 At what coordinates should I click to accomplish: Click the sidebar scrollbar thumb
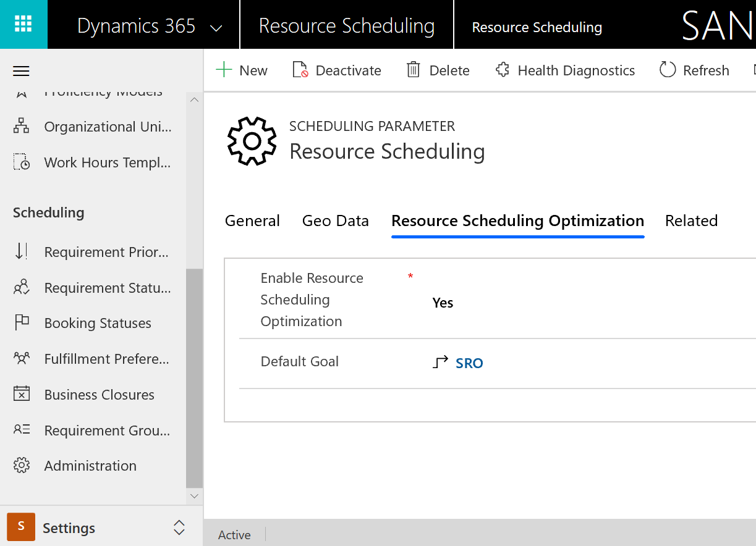point(194,378)
